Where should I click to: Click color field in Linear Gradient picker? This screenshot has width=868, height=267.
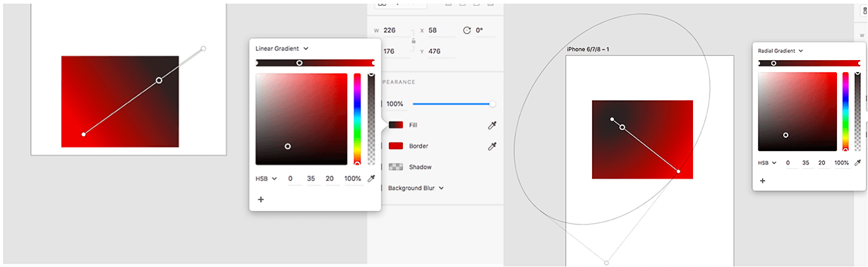[301, 119]
